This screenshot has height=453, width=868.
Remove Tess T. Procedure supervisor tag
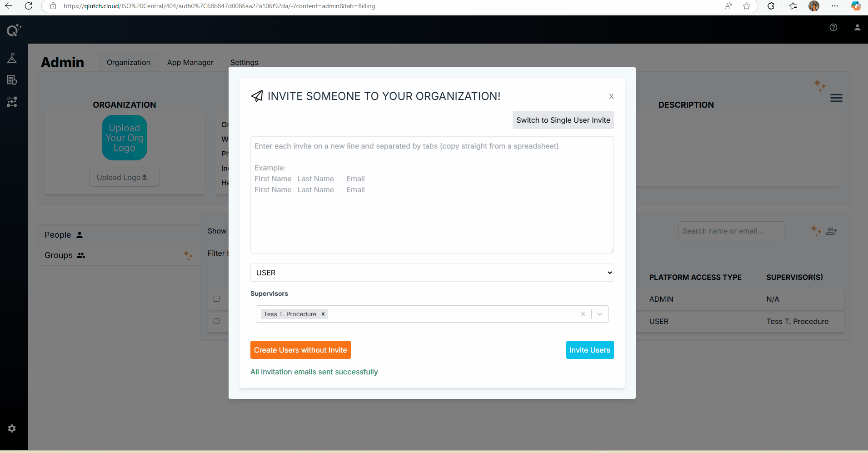323,314
